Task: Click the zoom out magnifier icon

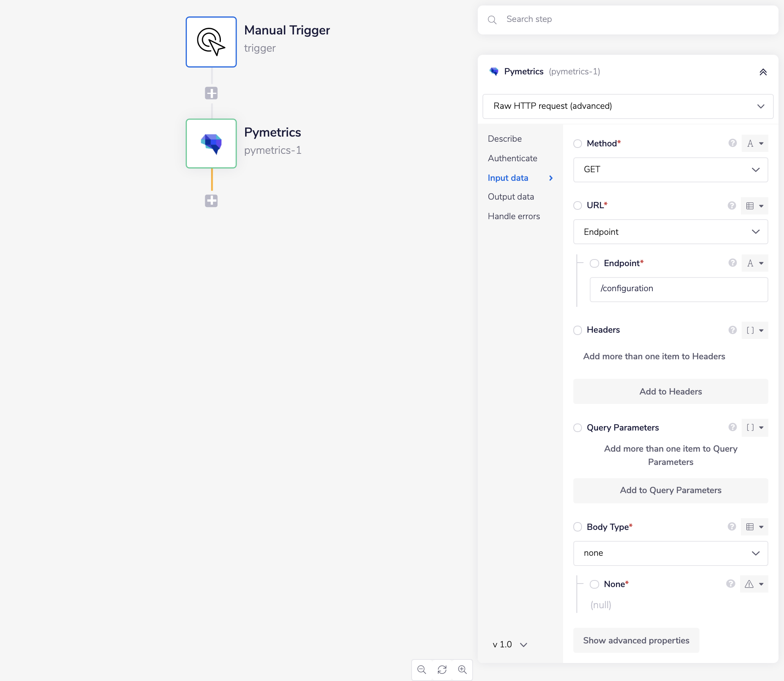Action: tap(422, 670)
